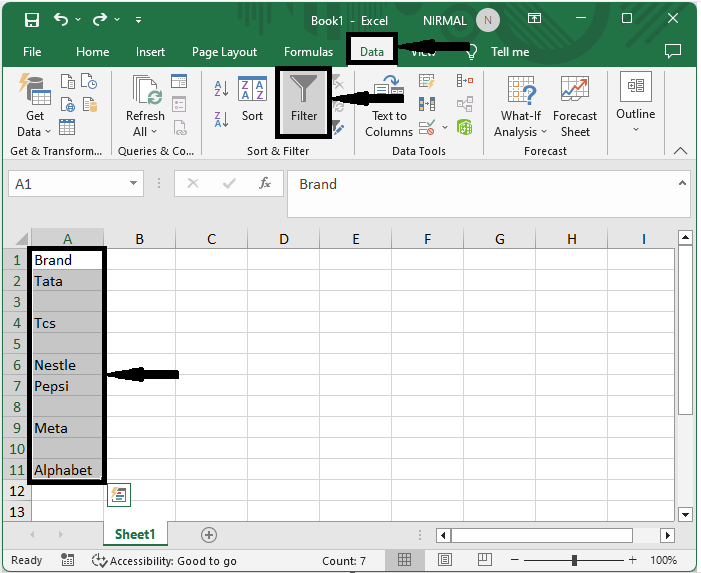Add a new sheet with plus button
The width and height of the screenshot is (701, 573).
click(x=209, y=535)
